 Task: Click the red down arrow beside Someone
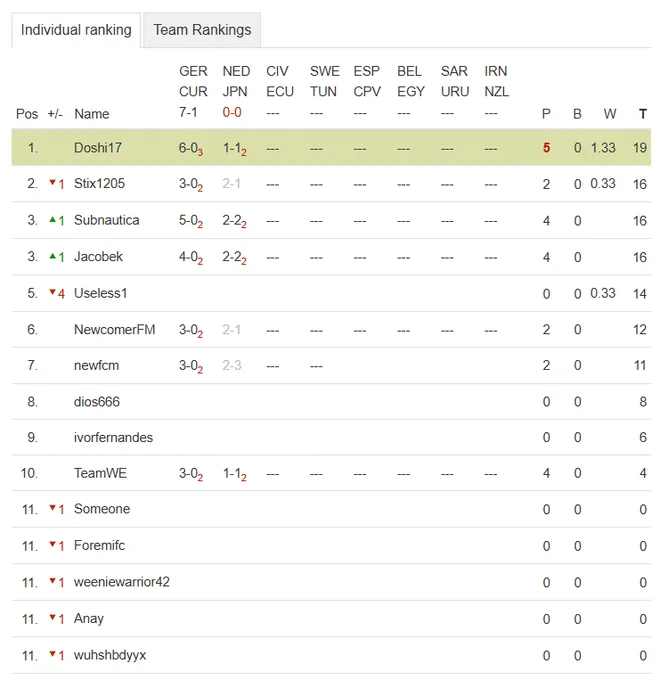52,507
